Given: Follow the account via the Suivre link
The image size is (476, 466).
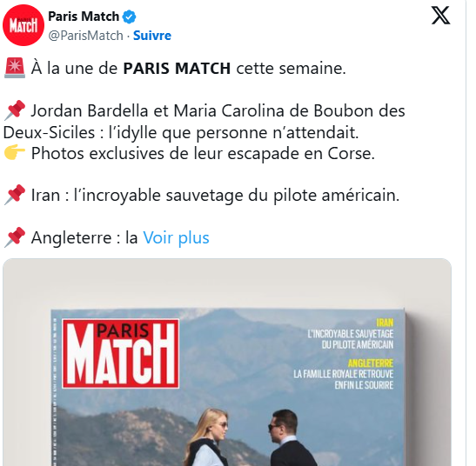Looking at the screenshot, I should pos(152,36).
